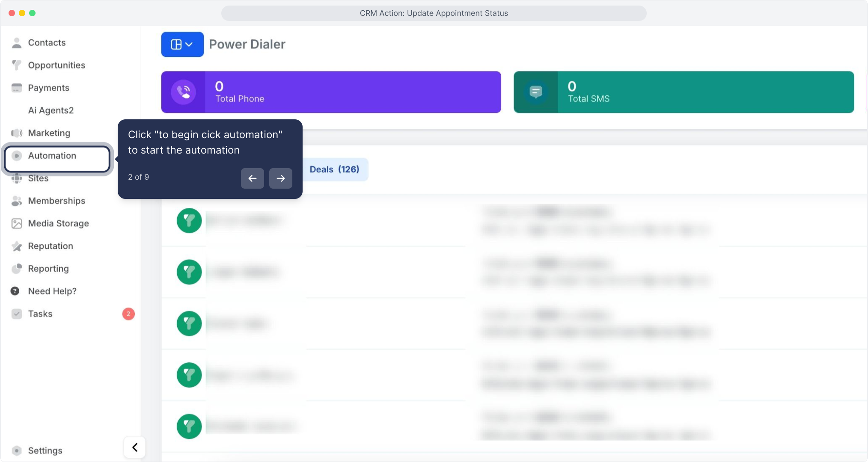Select the Deals (126) tab
The width and height of the screenshot is (868, 462).
tap(334, 169)
